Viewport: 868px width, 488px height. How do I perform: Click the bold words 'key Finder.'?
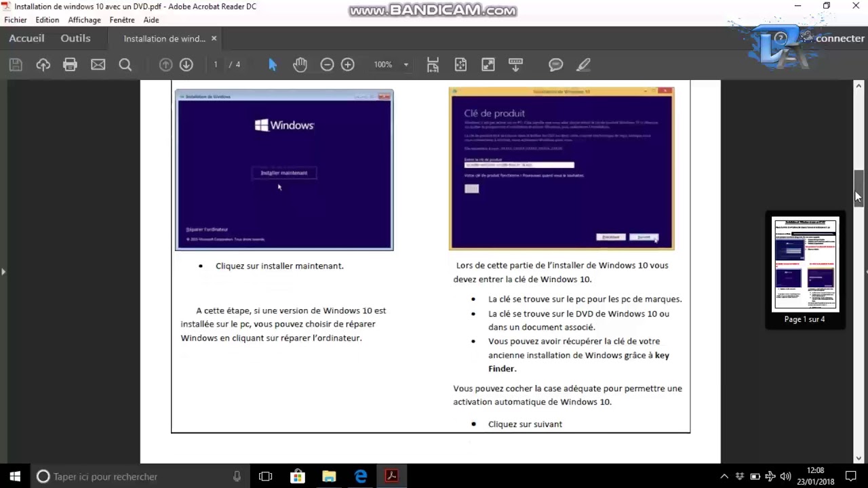(578, 362)
